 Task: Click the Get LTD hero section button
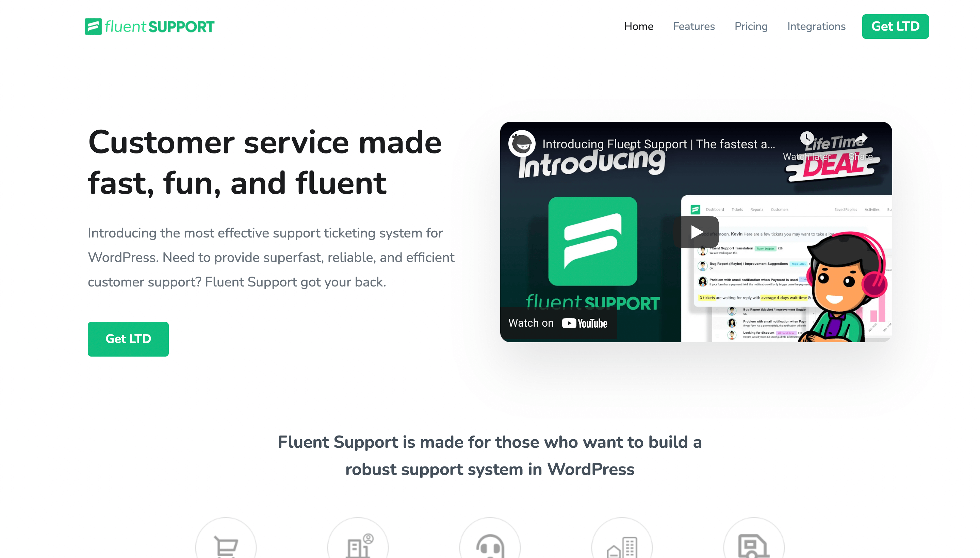coord(129,339)
